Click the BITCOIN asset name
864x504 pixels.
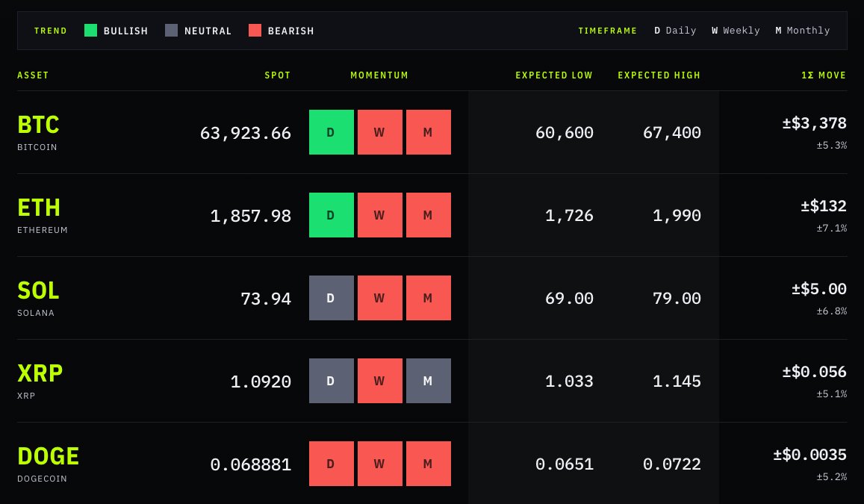click(x=37, y=147)
